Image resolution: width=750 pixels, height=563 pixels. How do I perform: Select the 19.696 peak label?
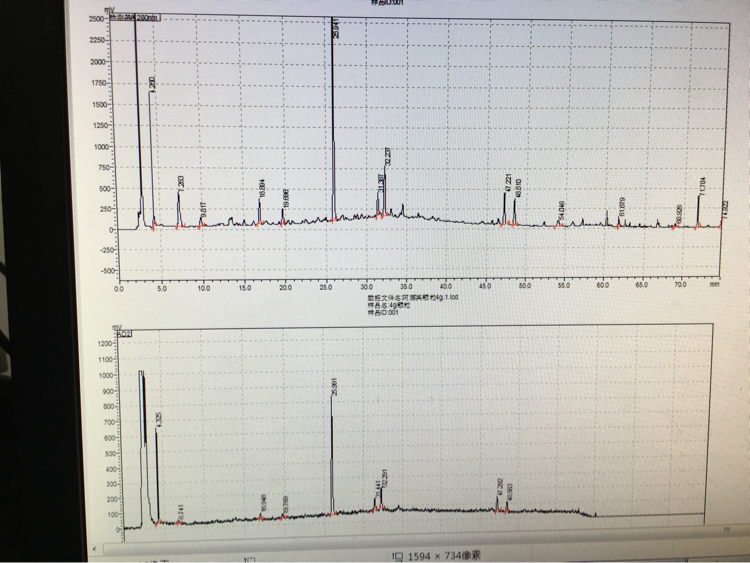click(x=286, y=199)
